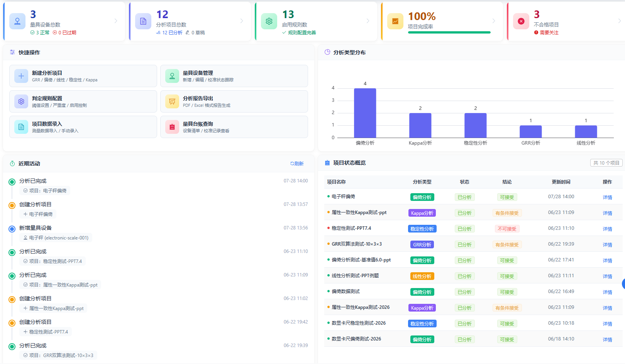Click the 分析项目总数 document icon
Image resolution: width=625 pixels, height=364 pixels.
pyautogui.click(x=143, y=21)
